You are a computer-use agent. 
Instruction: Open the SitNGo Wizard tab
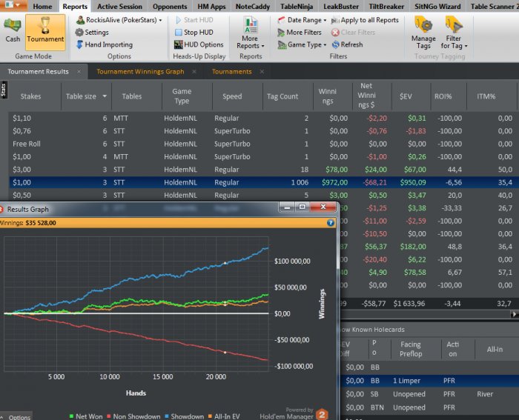pos(437,6)
